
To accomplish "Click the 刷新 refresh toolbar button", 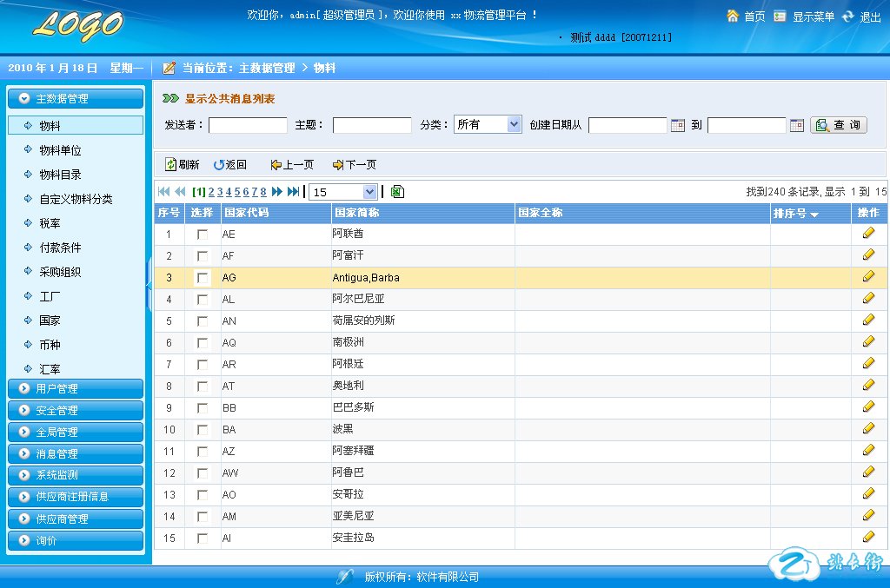I will 183,164.
